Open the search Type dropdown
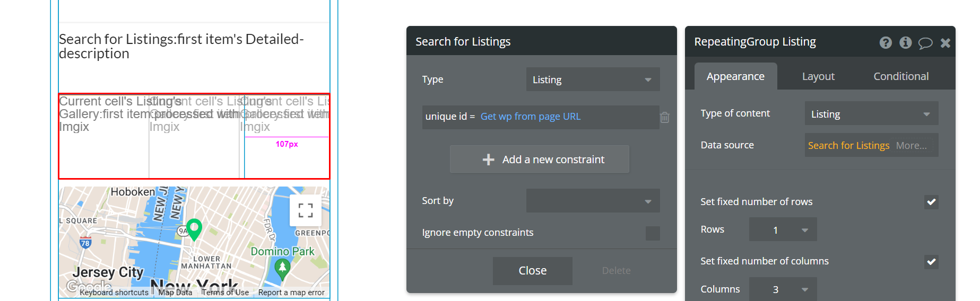The height and width of the screenshot is (301, 980). (593, 79)
